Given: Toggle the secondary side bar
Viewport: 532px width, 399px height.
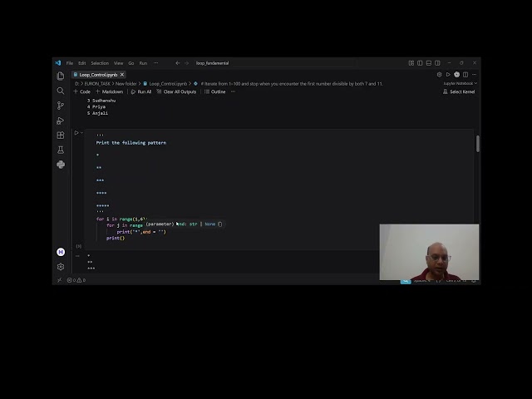Looking at the screenshot, I should [437, 63].
